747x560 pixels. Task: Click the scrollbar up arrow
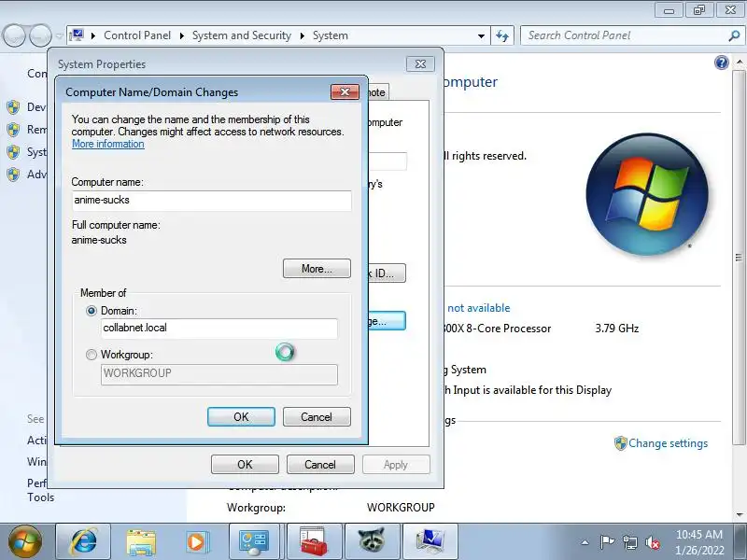point(739,62)
